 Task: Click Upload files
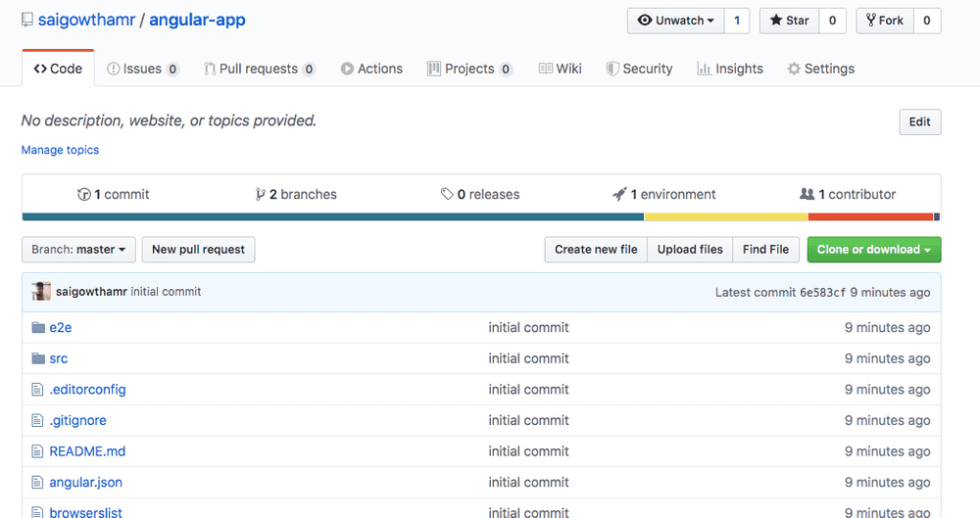[690, 250]
